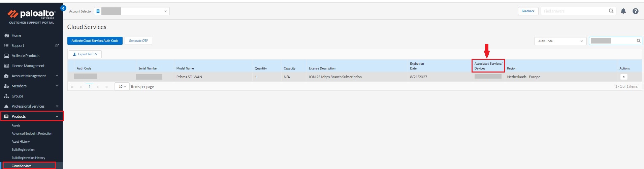Open the Auth Code filter dropdown
644x169 pixels.
[x=560, y=41]
